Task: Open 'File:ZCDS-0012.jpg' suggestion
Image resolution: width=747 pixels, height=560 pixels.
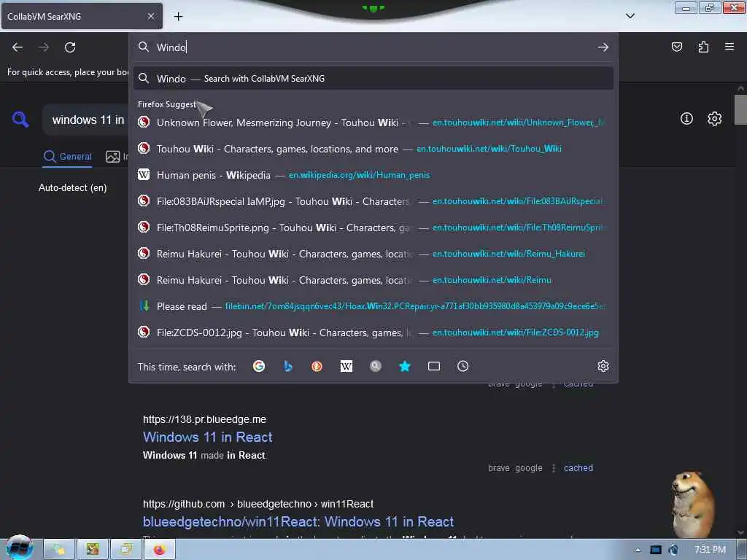Action: [x=373, y=332]
